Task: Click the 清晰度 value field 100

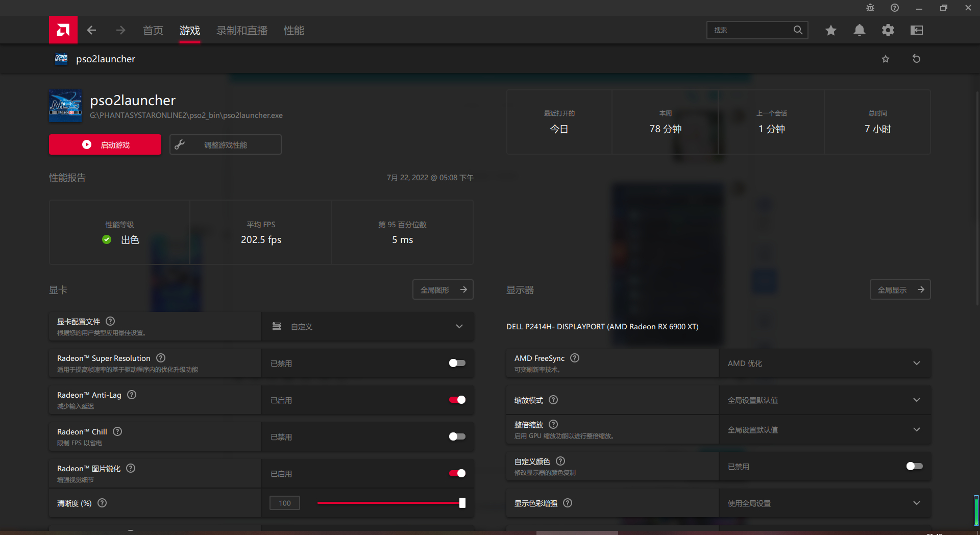Action: (285, 503)
